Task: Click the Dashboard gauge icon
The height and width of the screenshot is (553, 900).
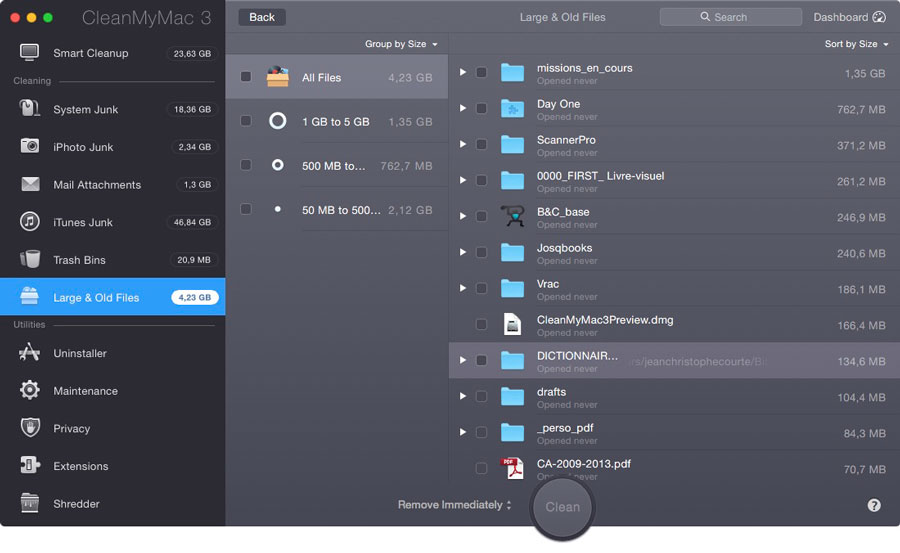Action: pyautogui.click(x=879, y=17)
